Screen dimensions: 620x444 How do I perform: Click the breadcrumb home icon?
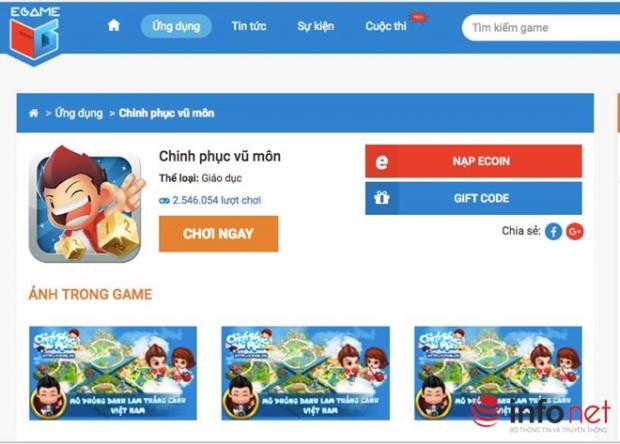coord(34,113)
